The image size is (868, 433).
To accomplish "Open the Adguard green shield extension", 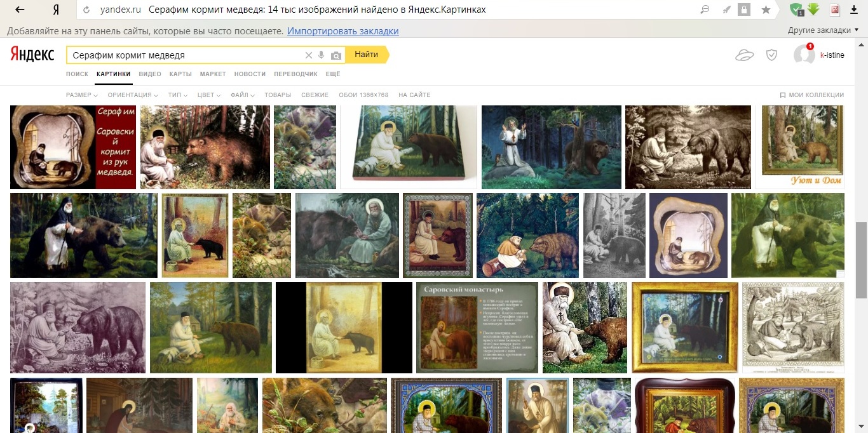I will (x=796, y=10).
